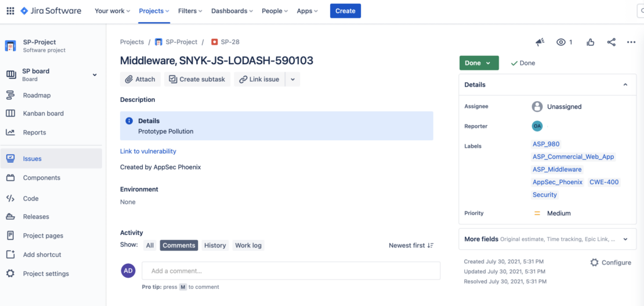This screenshot has width=644, height=306.
Task: Toggle Newest first sort order
Action: tap(411, 245)
